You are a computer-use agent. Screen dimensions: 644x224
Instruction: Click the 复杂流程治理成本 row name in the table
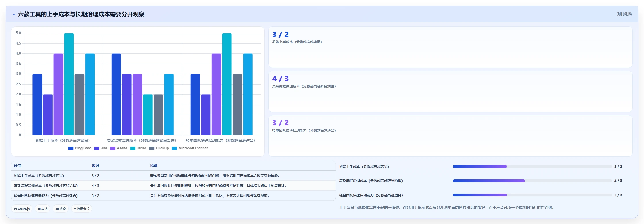[46, 186]
